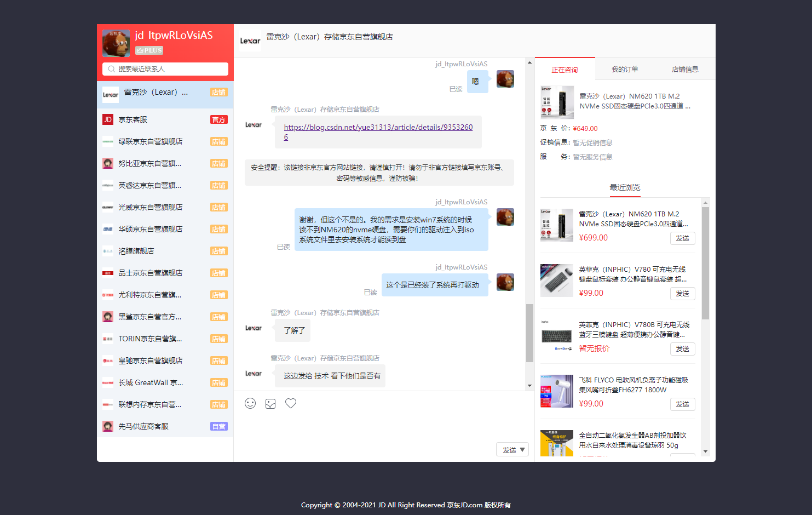Screen dimensions: 812x515
Task: Switch to 我的订单 tab
Action: click(x=625, y=69)
